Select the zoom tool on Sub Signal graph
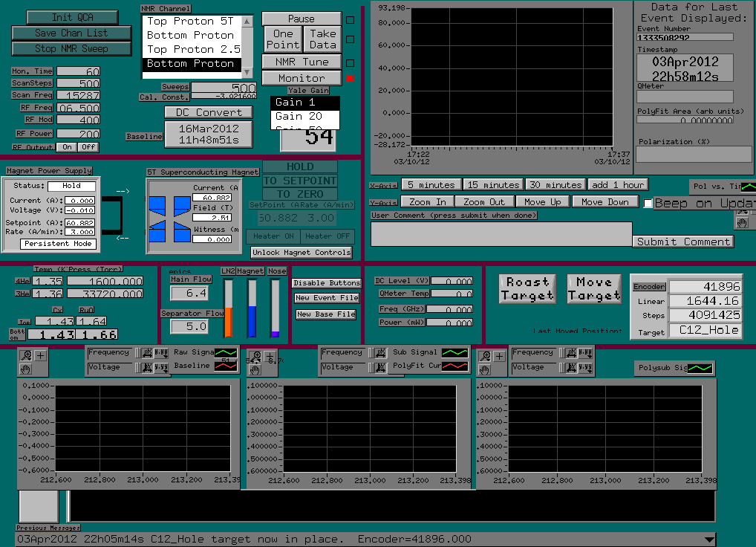Screen dimensions: 756x547 (x=255, y=357)
